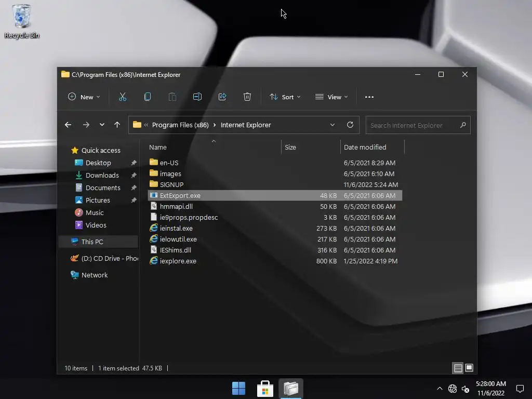Open Documents in navigation pane
The width and height of the screenshot is (532, 399).
click(x=102, y=188)
